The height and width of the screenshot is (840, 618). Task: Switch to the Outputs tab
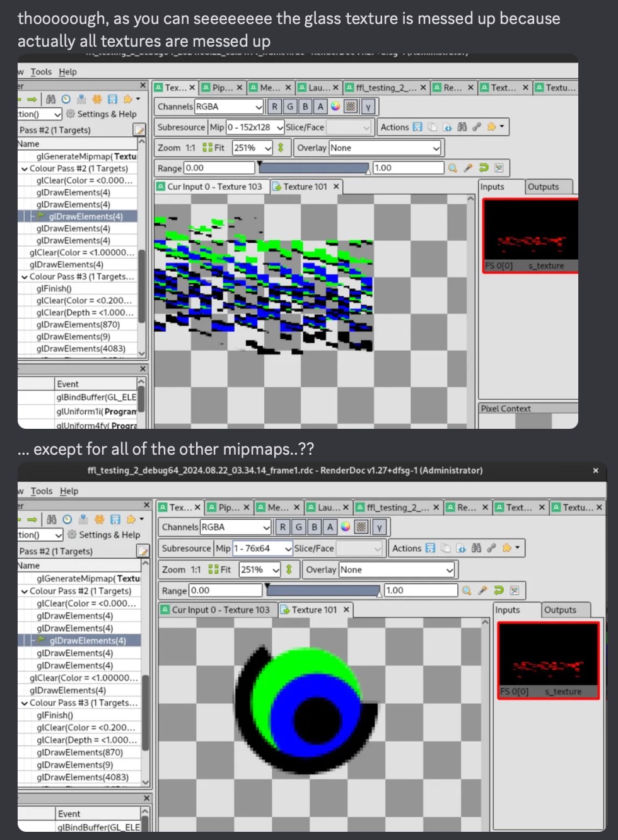tap(545, 187)
